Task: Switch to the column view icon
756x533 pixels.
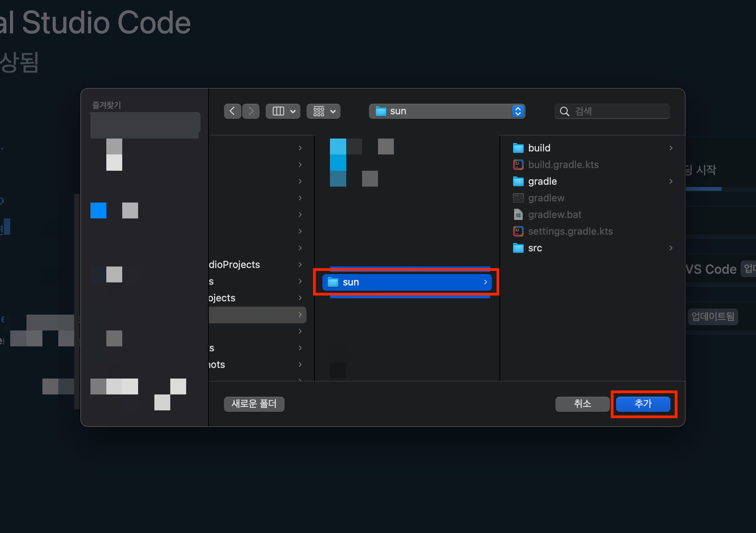Action: coord(278,111)
